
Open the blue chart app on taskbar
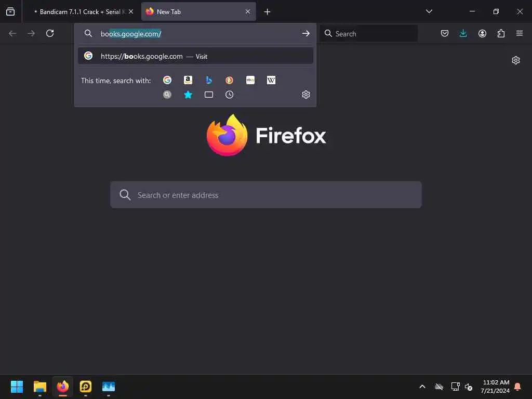[x=109, y=387]
